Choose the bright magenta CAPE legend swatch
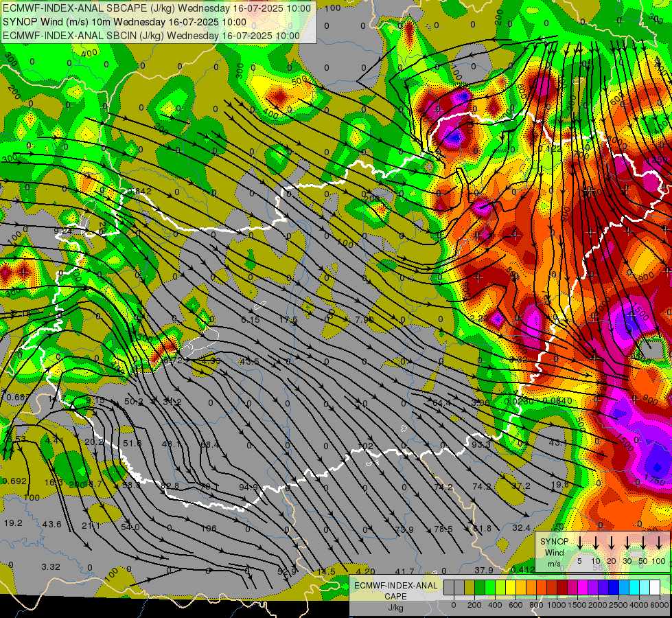The height and width of the screenshot is (618, 672). [x=583, y=588]
